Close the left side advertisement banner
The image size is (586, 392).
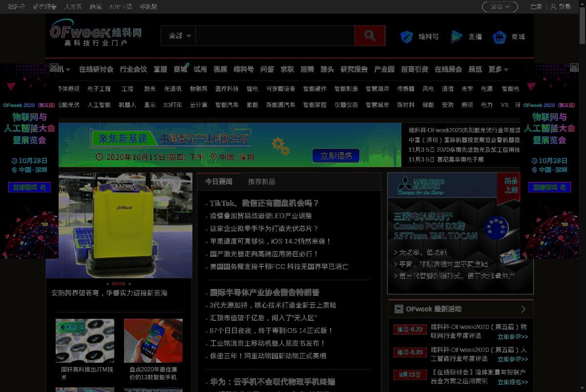point(54,68)
